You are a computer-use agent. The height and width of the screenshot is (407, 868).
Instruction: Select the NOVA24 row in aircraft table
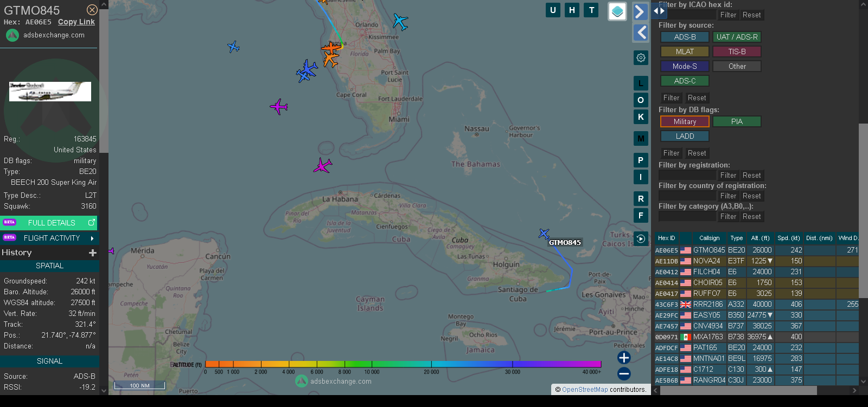(756, 261)
